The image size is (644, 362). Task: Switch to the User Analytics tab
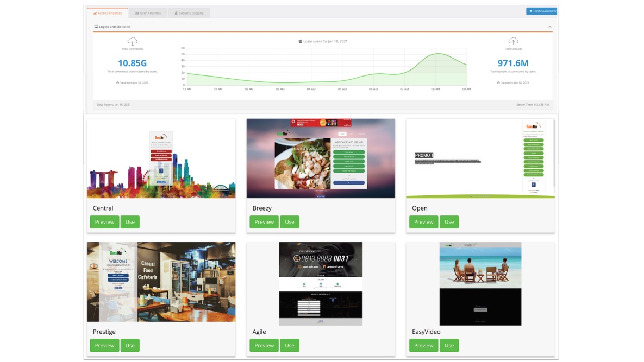click(148, 13)
